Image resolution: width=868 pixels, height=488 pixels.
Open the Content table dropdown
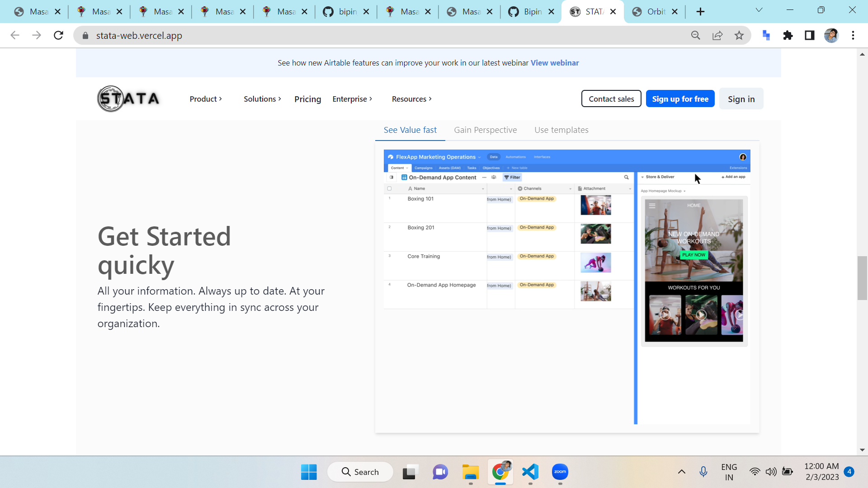399,168
